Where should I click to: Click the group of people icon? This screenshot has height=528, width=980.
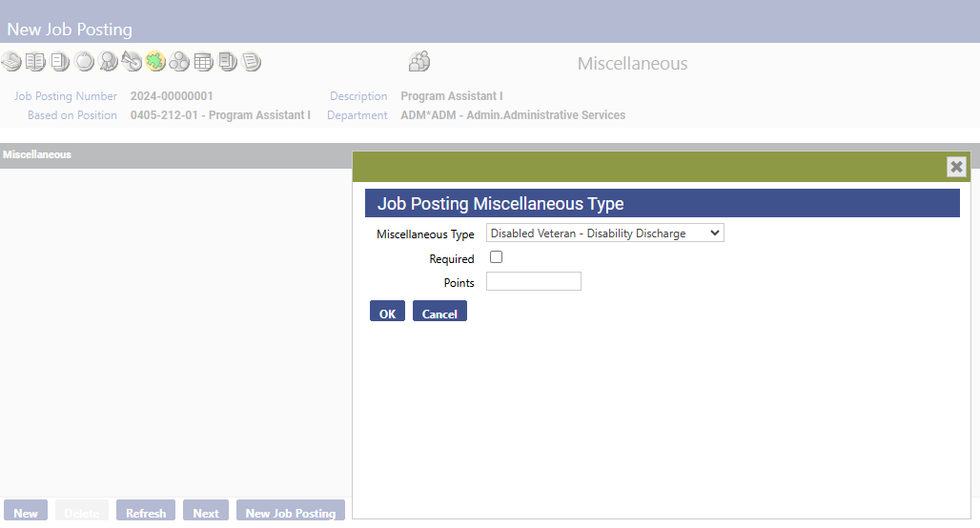(419, 61)
